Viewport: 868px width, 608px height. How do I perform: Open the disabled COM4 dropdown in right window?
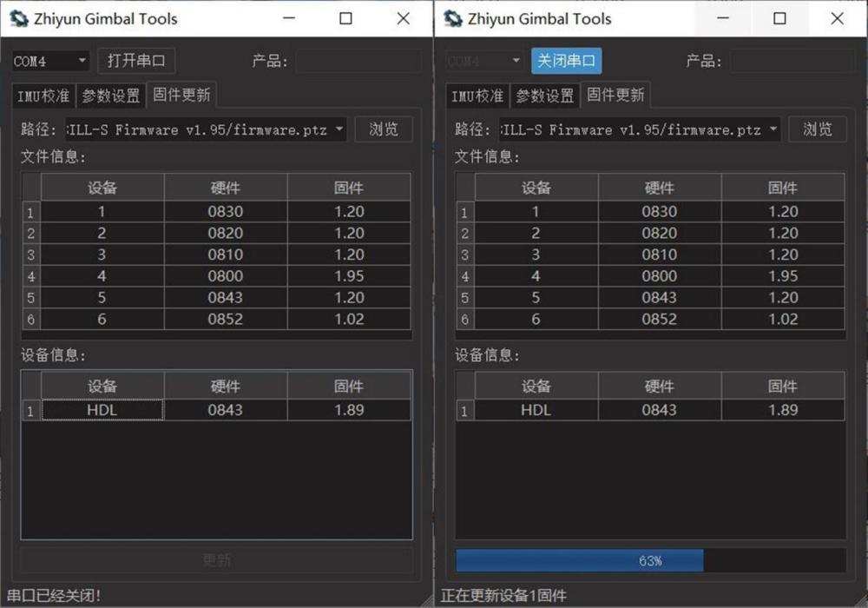click(x=483, y=61)
